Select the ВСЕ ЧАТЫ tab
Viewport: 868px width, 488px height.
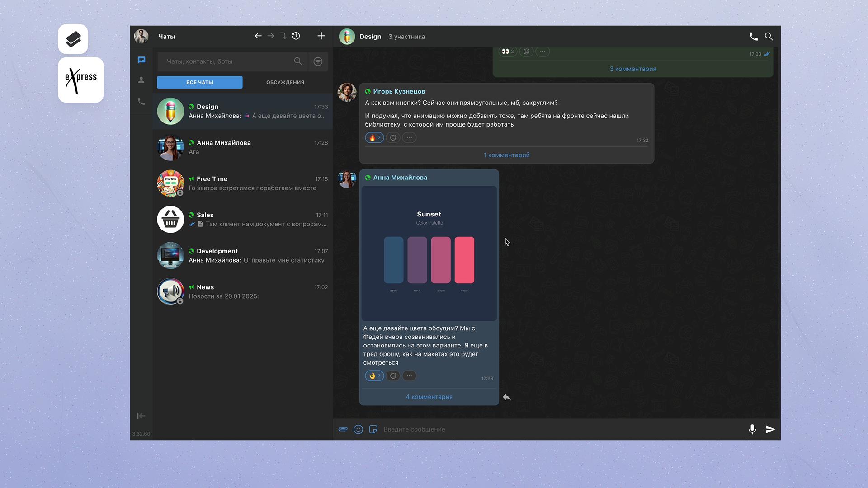199,82
